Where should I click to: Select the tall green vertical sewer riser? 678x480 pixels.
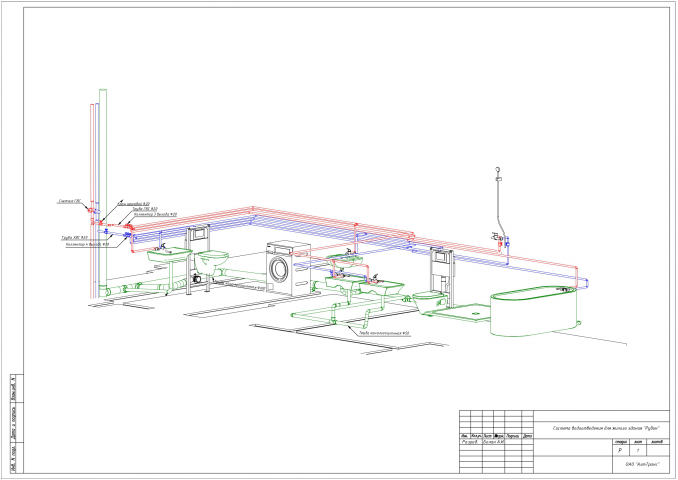click(x=103, y=190)
